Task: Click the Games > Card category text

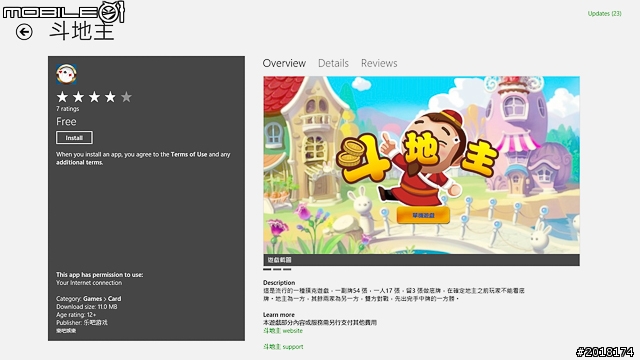Action: pyautogui.click(x=102, y=299)
